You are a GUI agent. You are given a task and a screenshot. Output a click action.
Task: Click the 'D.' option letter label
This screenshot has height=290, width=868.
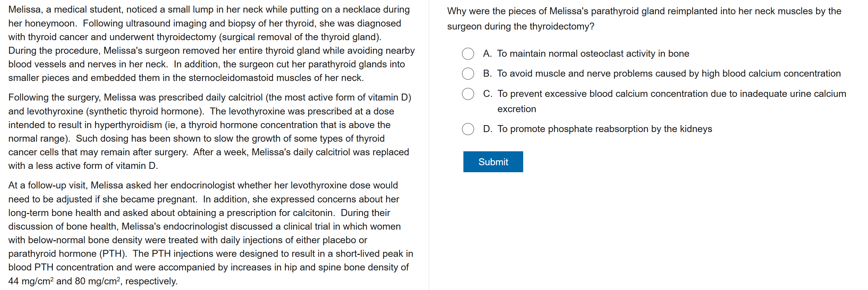[487, 129]
